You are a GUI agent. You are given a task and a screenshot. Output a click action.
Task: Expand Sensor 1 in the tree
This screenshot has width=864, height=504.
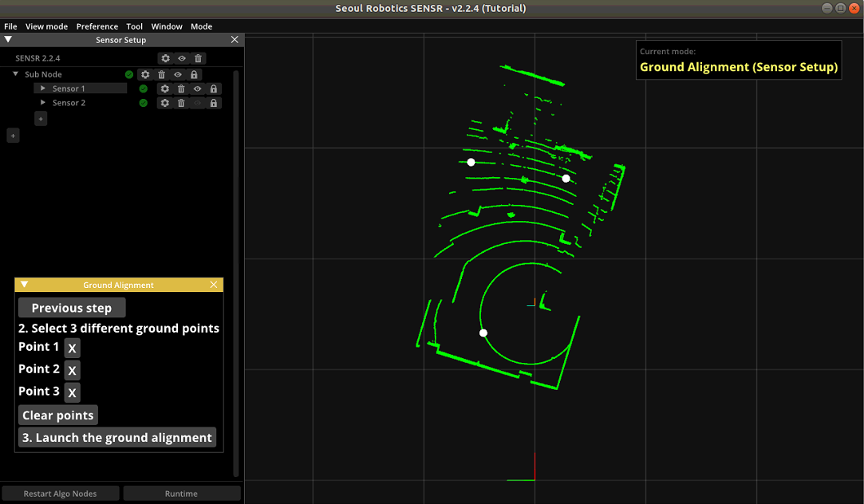(x=42, y=89)
